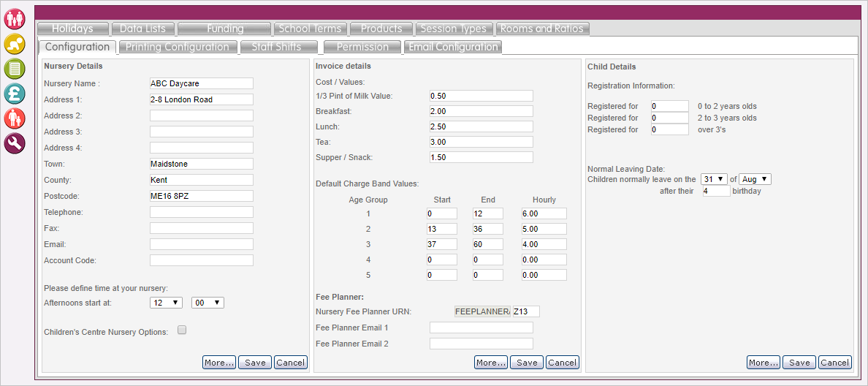
Task: Click the Postcode field
Action: (x=202, y=196)
